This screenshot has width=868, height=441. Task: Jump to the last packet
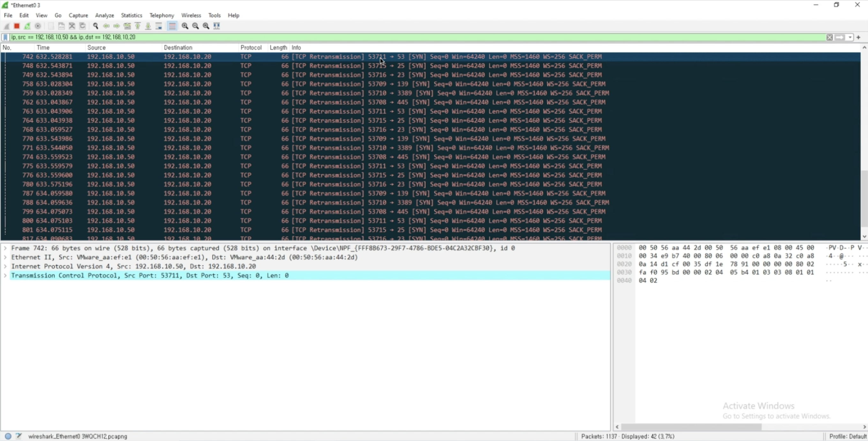tap(148, 26)
